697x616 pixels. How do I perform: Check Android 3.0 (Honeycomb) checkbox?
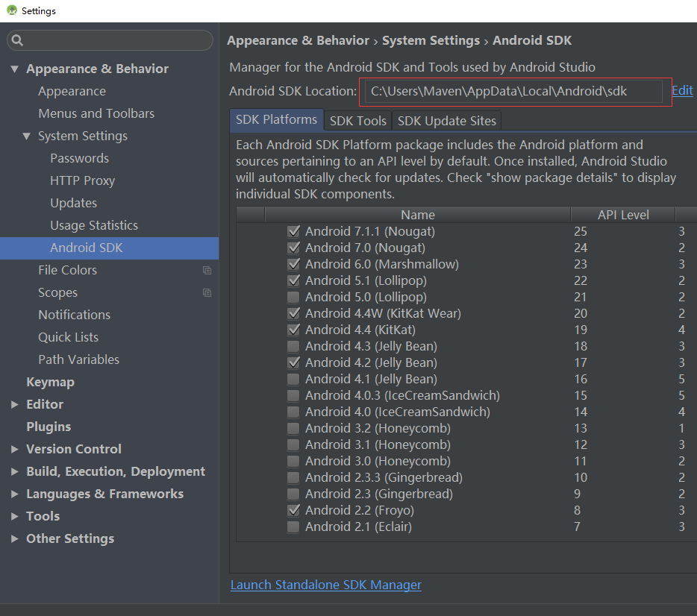[x=293, y=462]
